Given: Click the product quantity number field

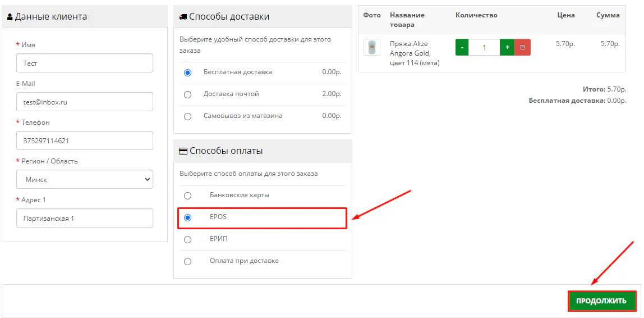Looking at the screenshot, I should [484, 48].
